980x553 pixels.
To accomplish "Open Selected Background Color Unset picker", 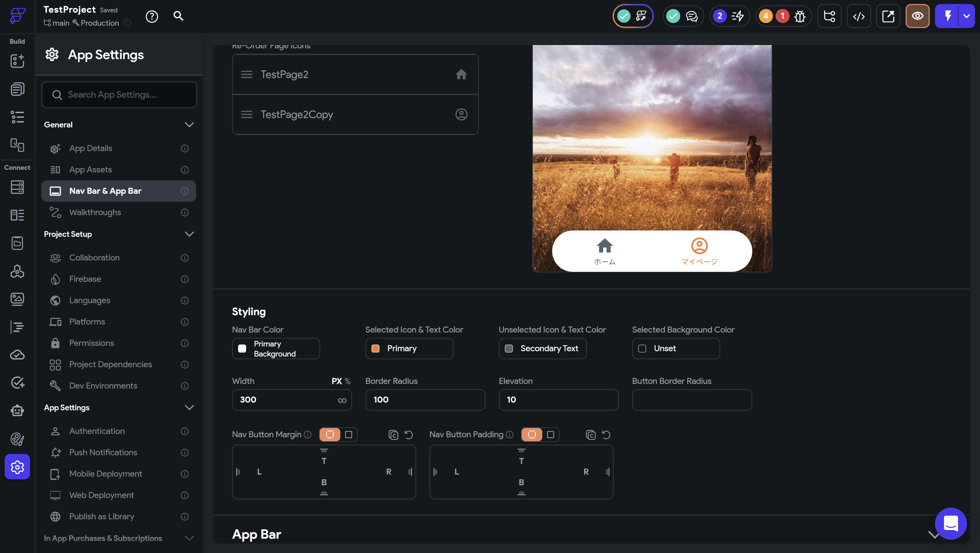I will tap(676, 348).
